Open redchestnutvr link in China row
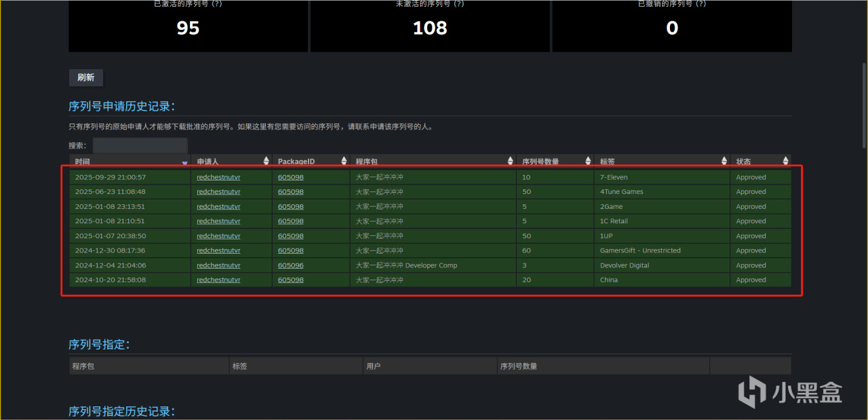Image resolution: width=868 pixels, height=420 pixels. [x=218, y=280]
